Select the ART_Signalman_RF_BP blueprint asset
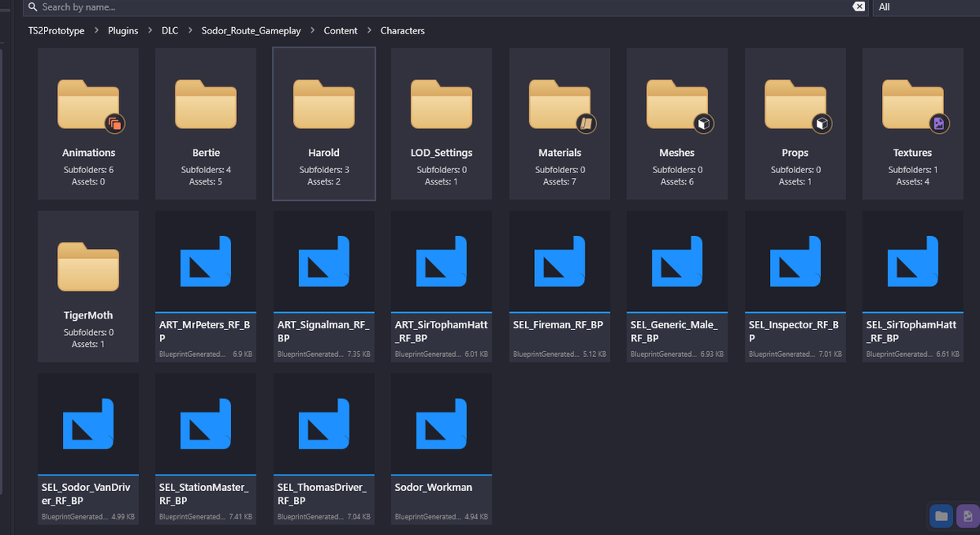Image resolution: width=980 pixels, height=535 pixels. (x=323, y=287)
